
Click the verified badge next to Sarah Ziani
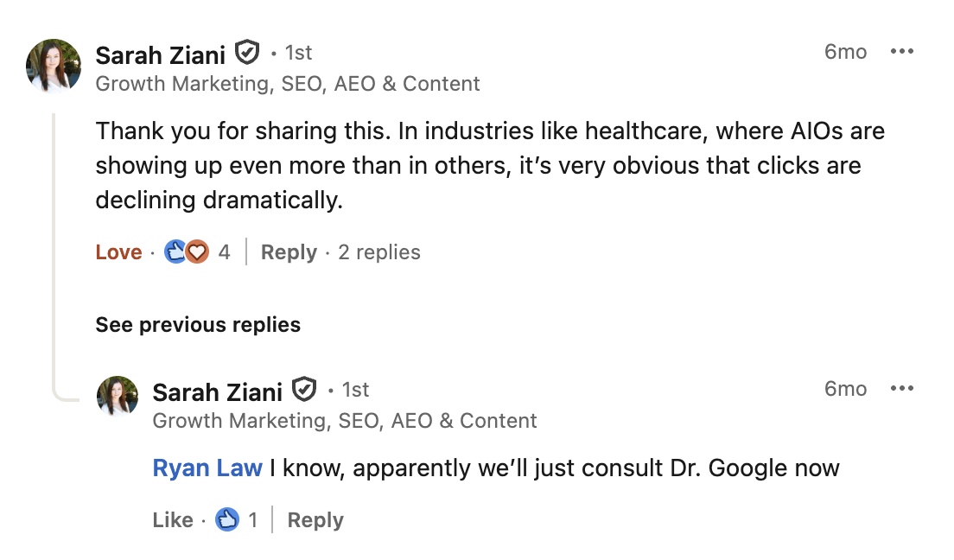(249, 51)
